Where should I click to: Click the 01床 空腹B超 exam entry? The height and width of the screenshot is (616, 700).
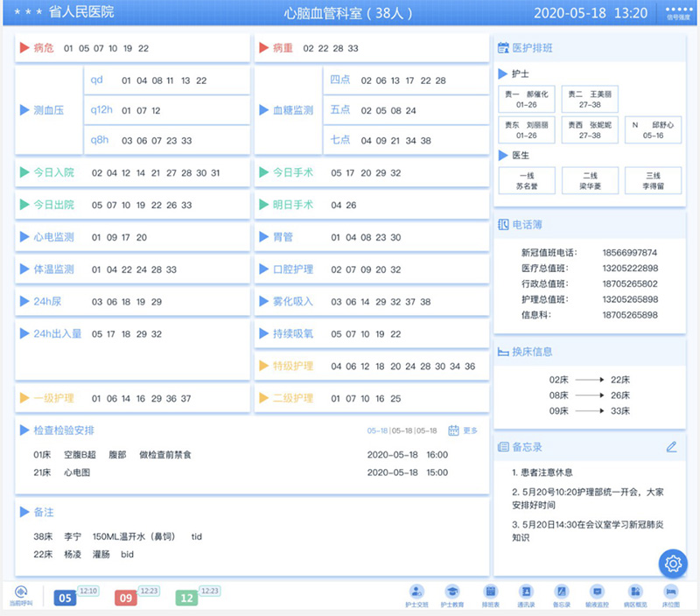point(112,455)
